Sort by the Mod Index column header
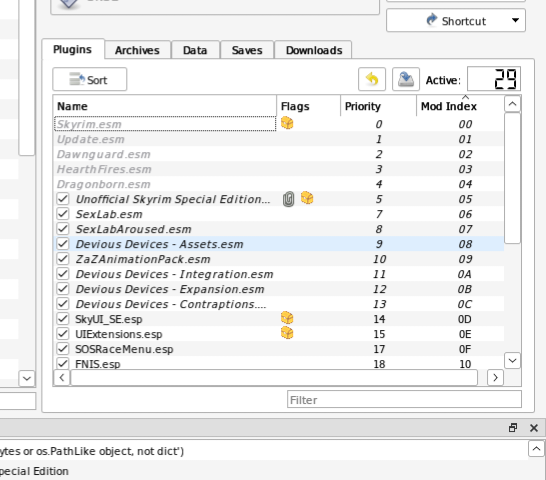546x480 pixels. click(x=460, y=106)
